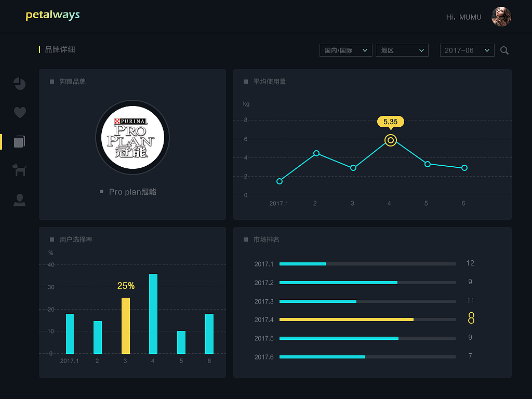Click the 25% label above yellow bar
The height and width of the screenshot is (399, 532).
126,286
